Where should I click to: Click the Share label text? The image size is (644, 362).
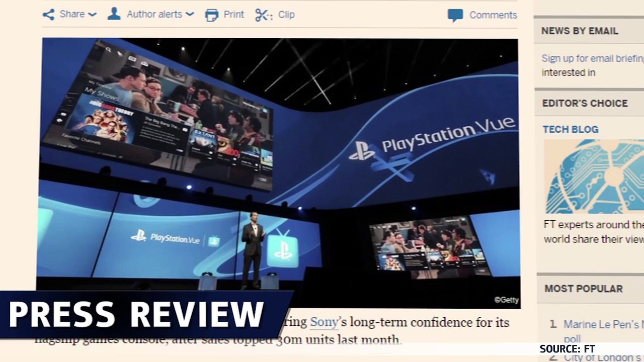pyautogui.click(x=72, y=14)
